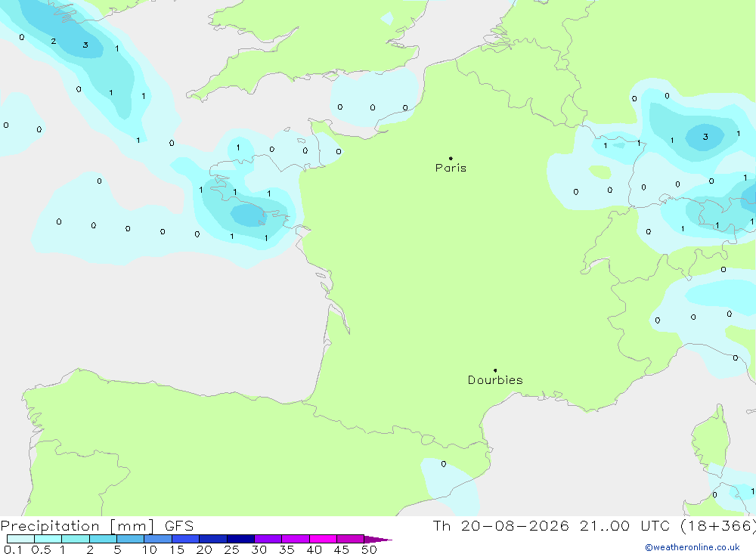Click the "45" legend scale label
This screenshot has height=554, width=756.
342,549
